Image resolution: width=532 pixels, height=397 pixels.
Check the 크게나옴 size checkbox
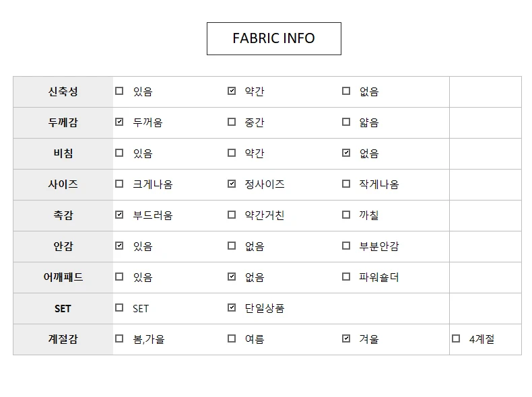[119, 184]
